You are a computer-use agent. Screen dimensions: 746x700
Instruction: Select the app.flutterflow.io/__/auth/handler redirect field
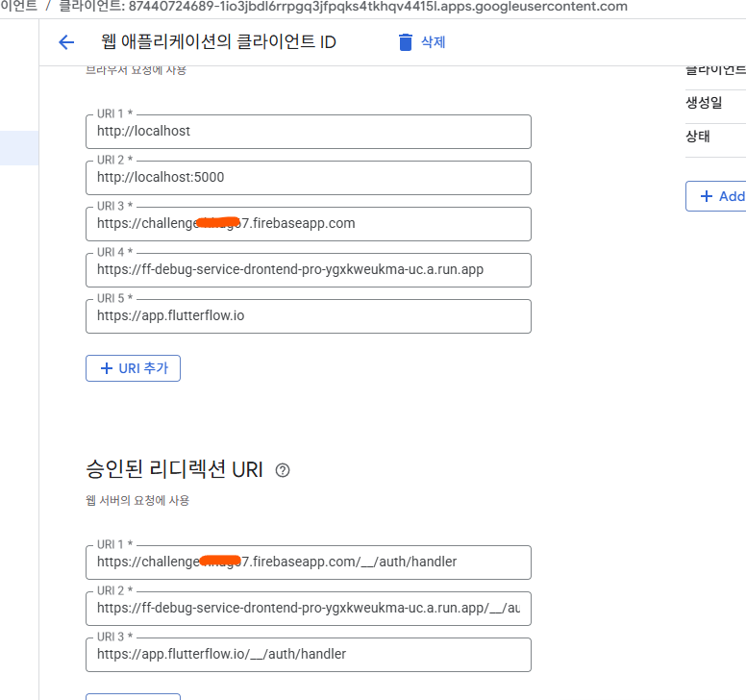tap(309, 655)
